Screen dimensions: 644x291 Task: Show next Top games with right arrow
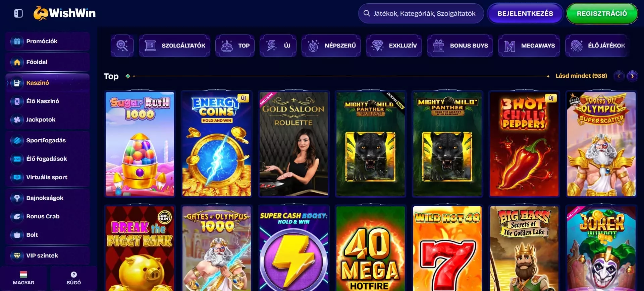point(632,76)
